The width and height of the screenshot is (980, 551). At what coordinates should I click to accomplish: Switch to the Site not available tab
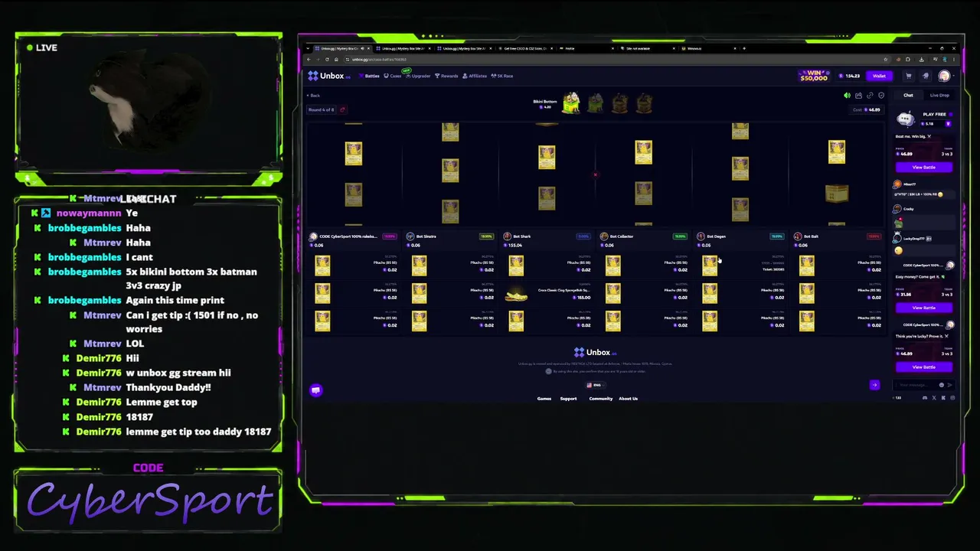648,48
